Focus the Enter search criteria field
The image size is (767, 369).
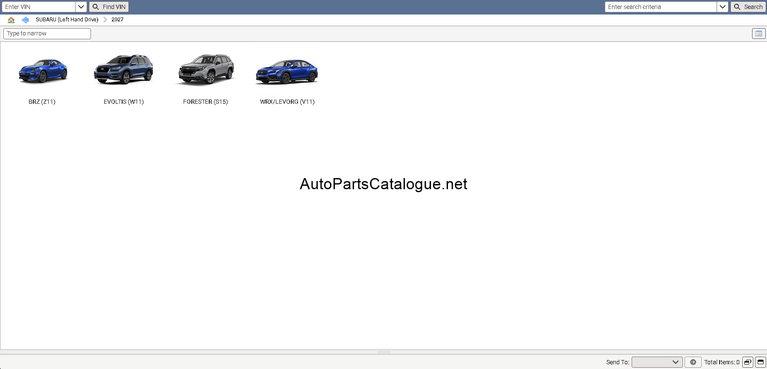pyautogui.click(x=661, y=7)
